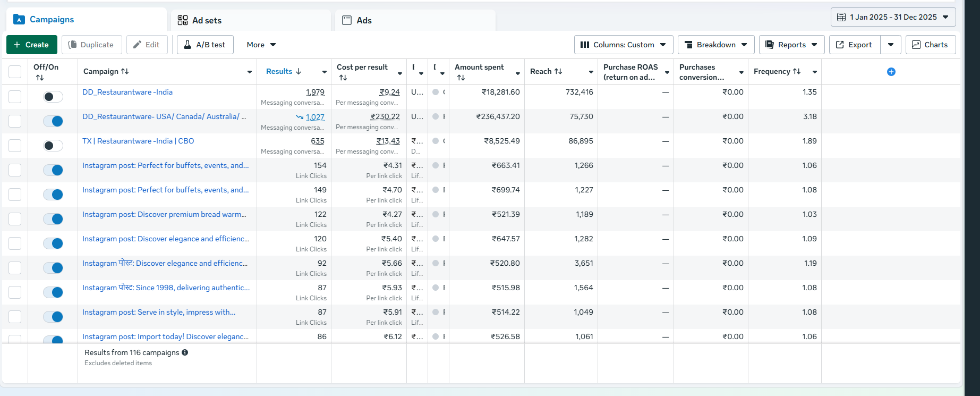Open A/B test with the flask icon
The image size is (980, 396).
[204, 45]
